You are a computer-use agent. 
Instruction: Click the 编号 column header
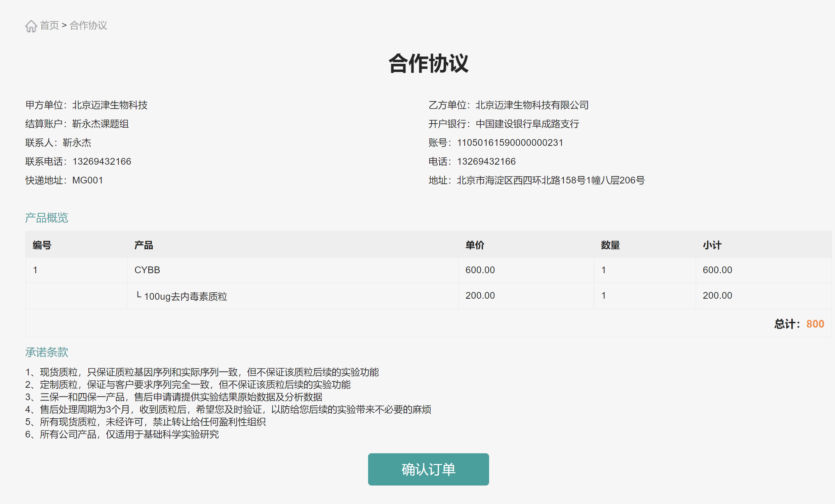coord(42,245)
